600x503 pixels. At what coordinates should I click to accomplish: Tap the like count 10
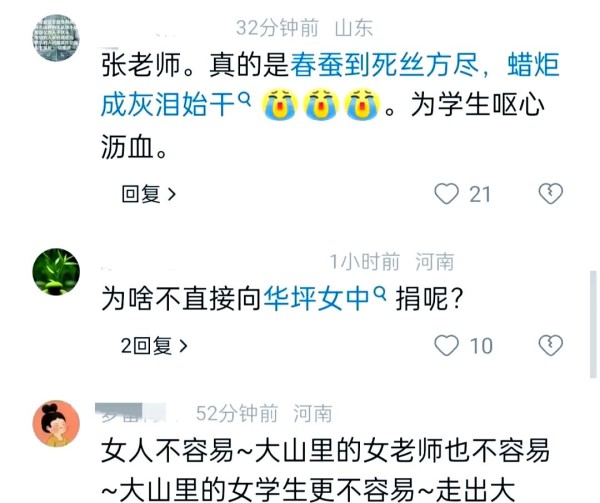pos(481,346)
